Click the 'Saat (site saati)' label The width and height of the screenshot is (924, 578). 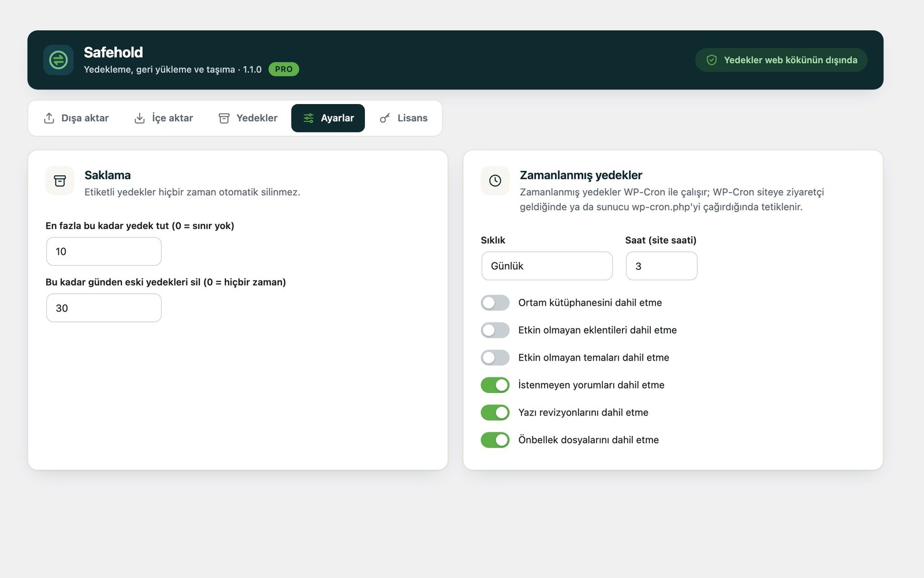pos(661,240)
